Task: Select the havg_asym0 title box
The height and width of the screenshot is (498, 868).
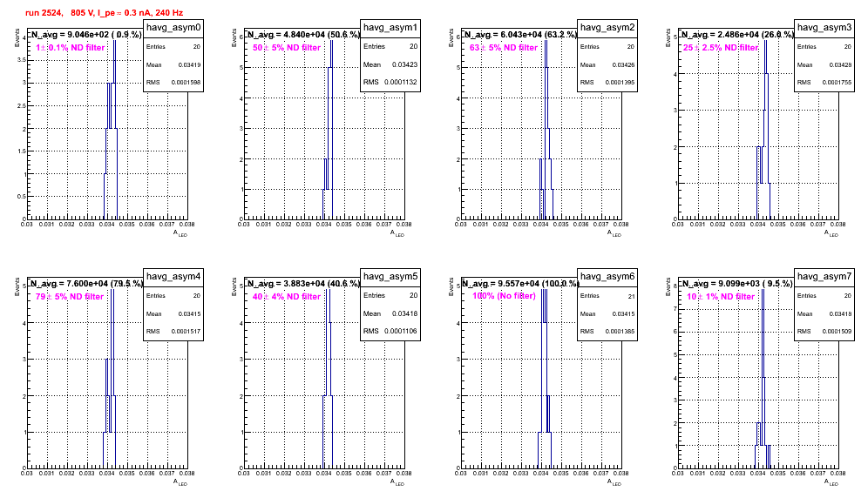Action: point(173,28)
